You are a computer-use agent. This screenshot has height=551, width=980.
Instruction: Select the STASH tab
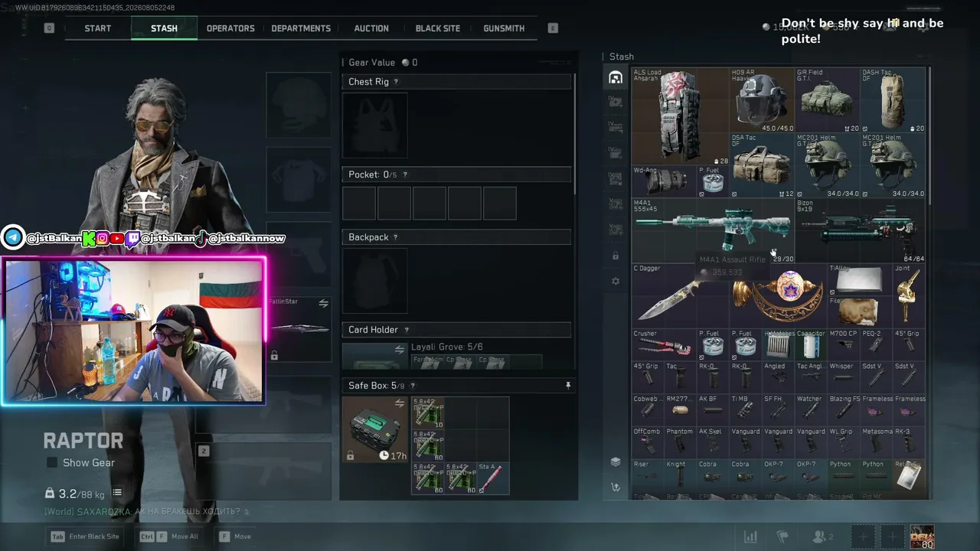(164, 28)
